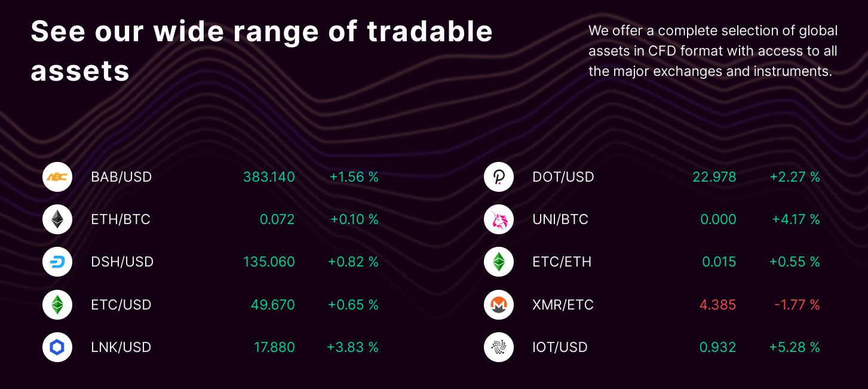Screen dimensions: 868x389
Task: Open the BAB/USD trading pair
Action: 121,177
